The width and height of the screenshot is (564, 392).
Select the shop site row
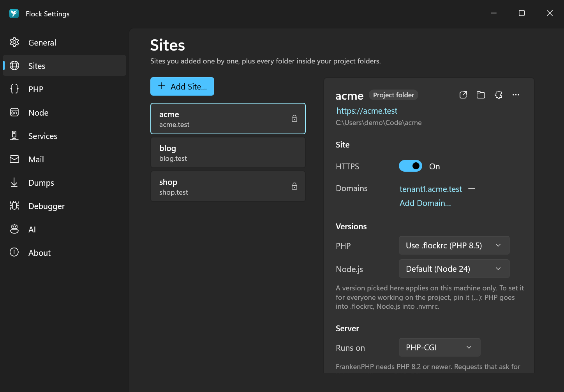(228, 186)
